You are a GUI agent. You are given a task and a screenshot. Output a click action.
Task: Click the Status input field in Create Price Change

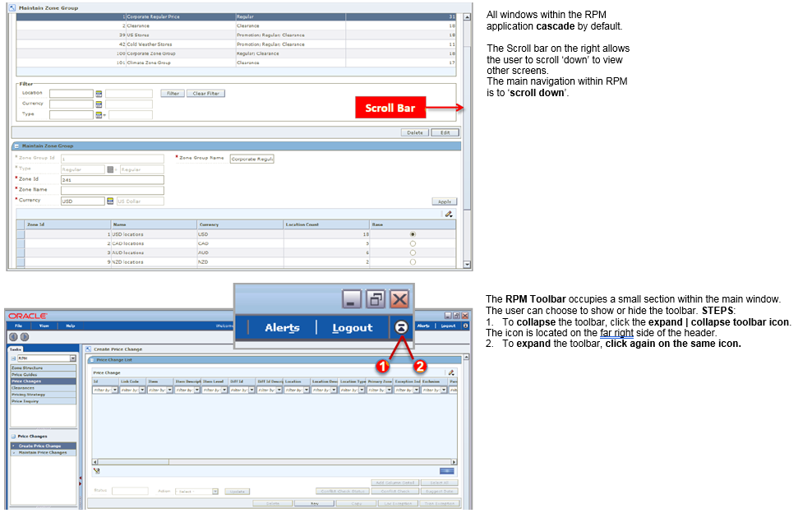click(x=131, y=489)
